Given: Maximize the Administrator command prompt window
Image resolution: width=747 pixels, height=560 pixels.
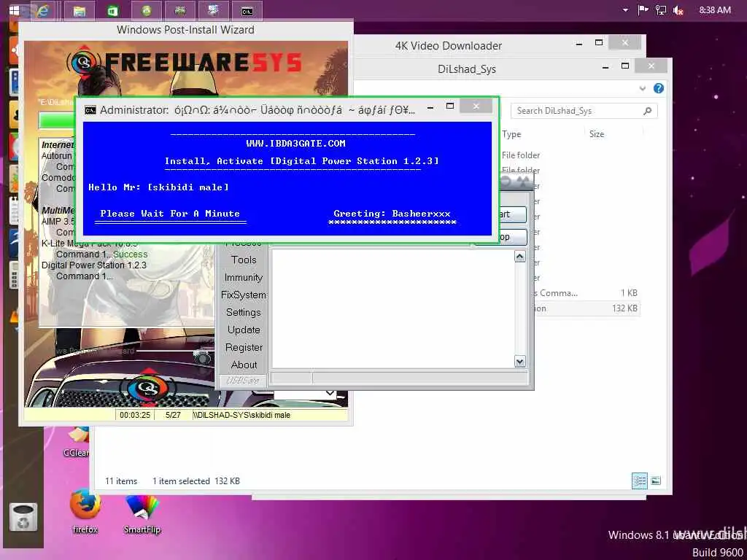Looking at the screenshot, I should coord(449,106).
